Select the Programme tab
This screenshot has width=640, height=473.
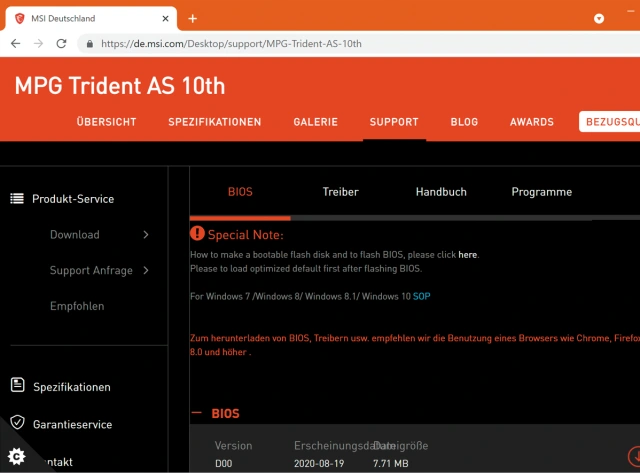(x=541, y=192)
